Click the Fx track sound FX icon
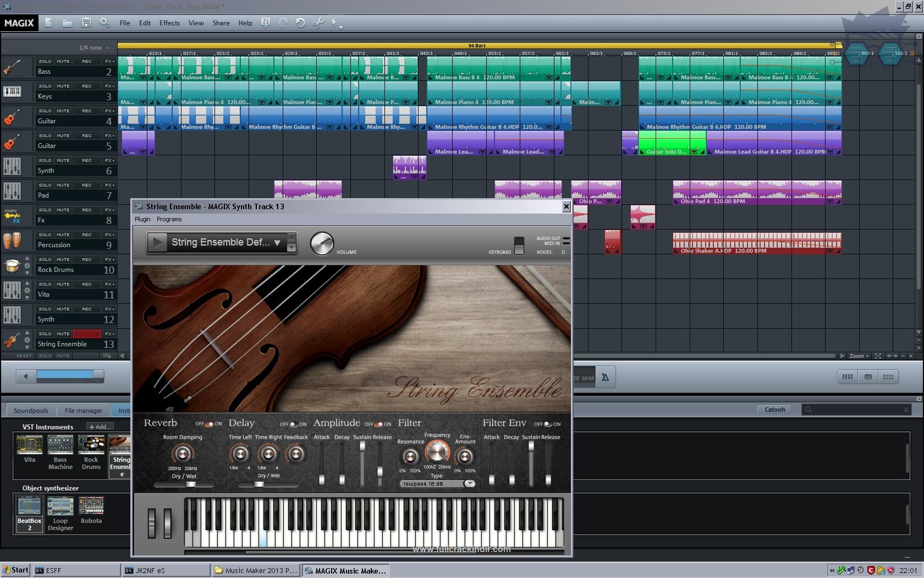The image size is (924, 578). tap(12, 216)
